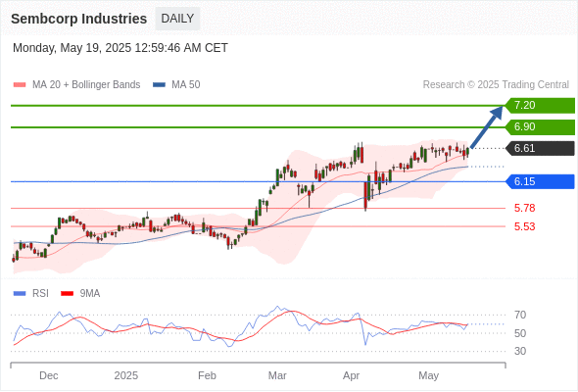This screenshot has height=392, width=578.
Task: Click the 9MA red legend swatch
Action: click(67, 294)
